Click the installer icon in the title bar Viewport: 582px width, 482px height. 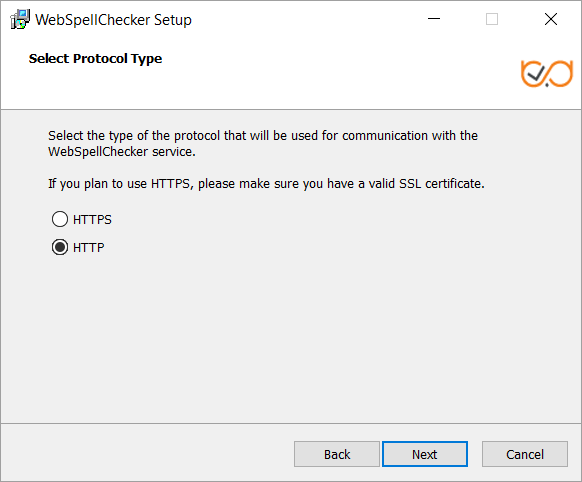20,19
